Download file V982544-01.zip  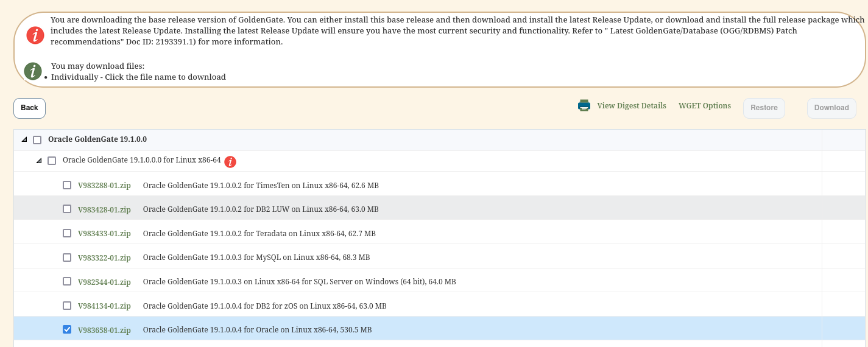coord(104,282)
